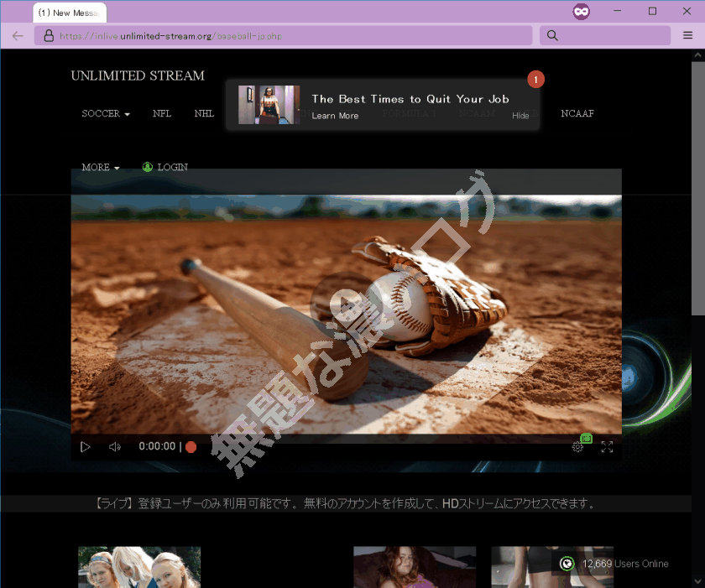
Task: Click Learn More in the notification ad
Action: pos(335,116)
